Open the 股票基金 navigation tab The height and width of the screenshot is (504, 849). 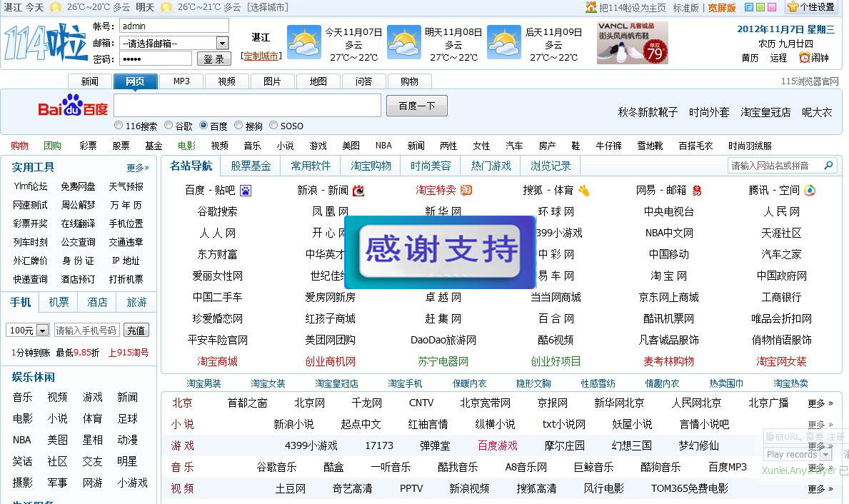click(251, 166)
